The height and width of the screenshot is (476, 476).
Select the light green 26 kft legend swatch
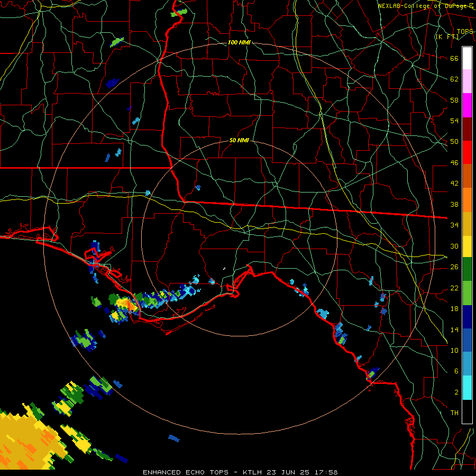467,293
